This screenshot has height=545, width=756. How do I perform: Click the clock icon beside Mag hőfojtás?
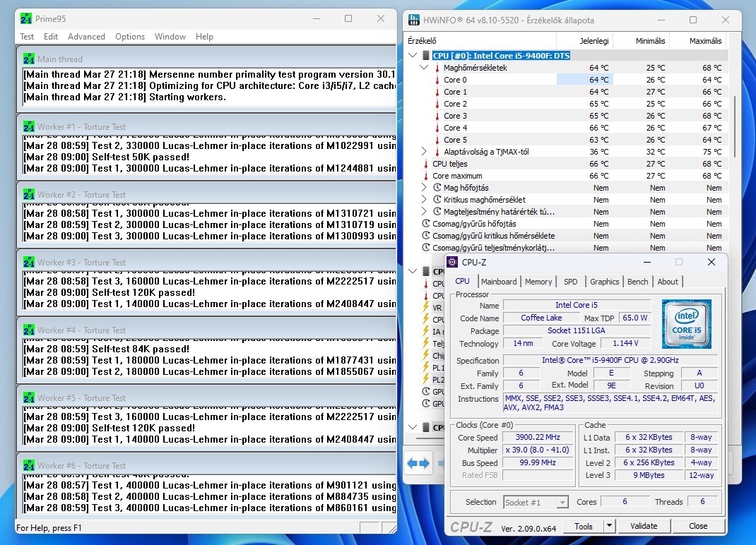tap(437, 188)
